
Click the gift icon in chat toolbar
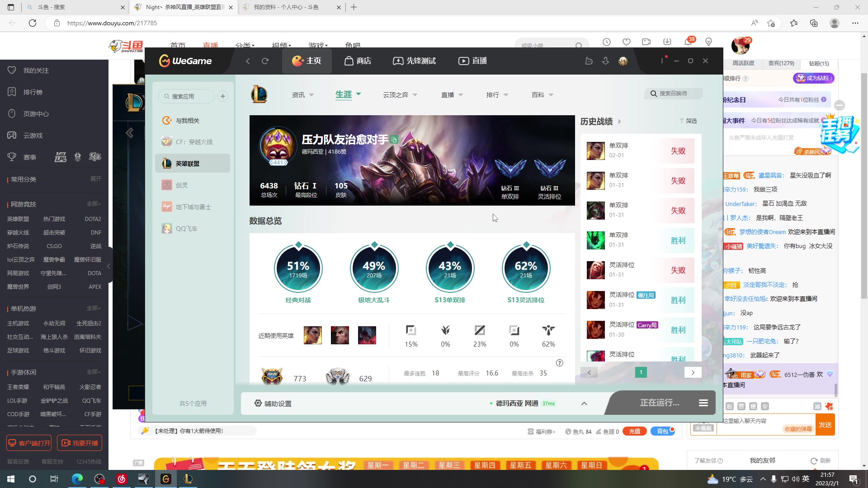click(x=829, y=406)
